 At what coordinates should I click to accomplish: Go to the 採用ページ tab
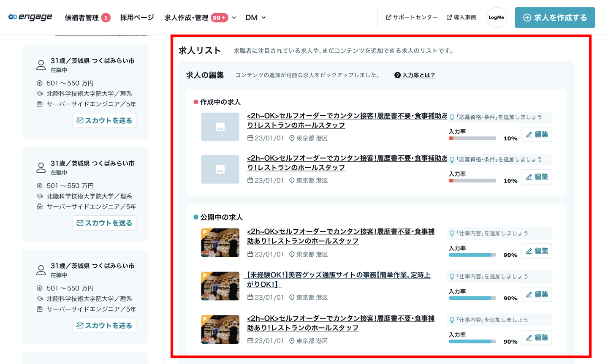(x=137, y=18)
